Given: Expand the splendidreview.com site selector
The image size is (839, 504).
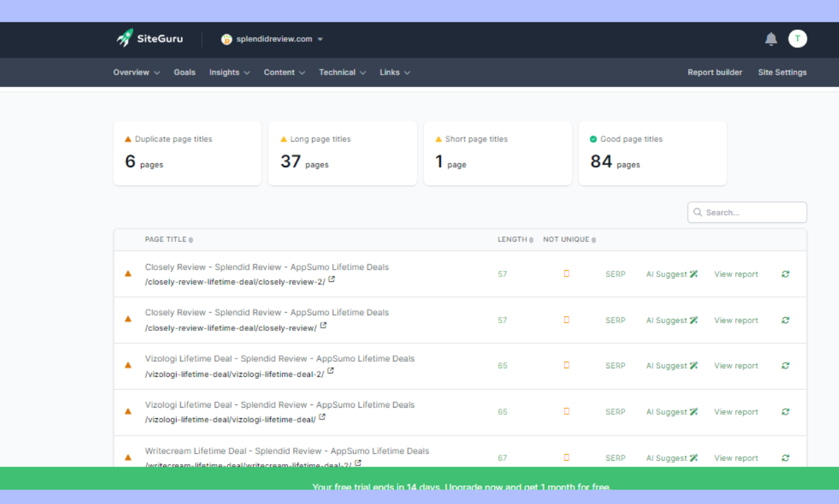Looking at the screenshot, I should pos(272,39).
